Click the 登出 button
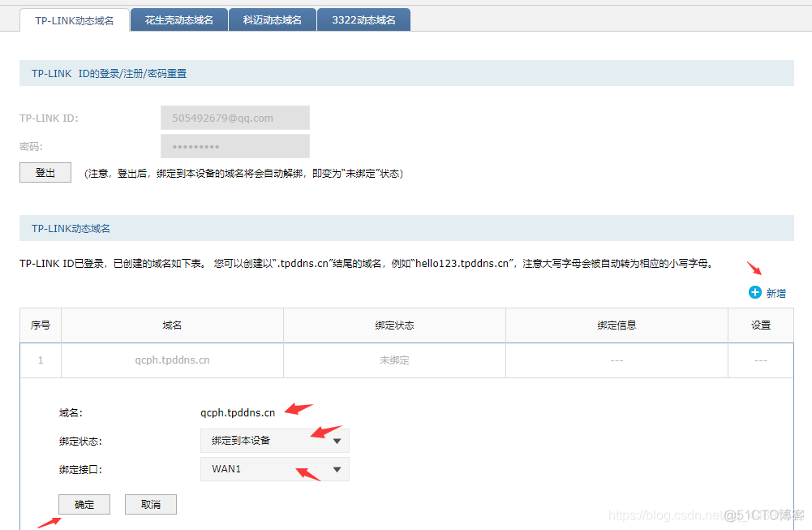This screenshot has height=530, width=812. point(45,172)
